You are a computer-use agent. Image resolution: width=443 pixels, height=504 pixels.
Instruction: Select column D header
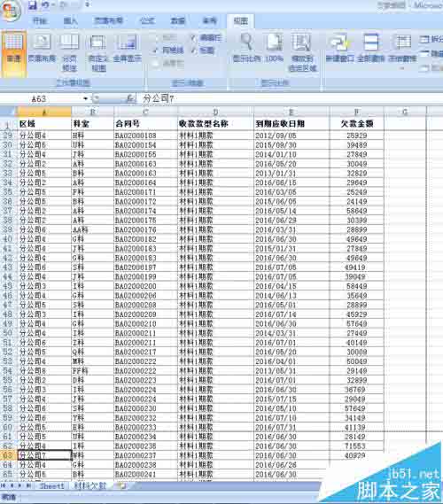click(x=215, y=112)
